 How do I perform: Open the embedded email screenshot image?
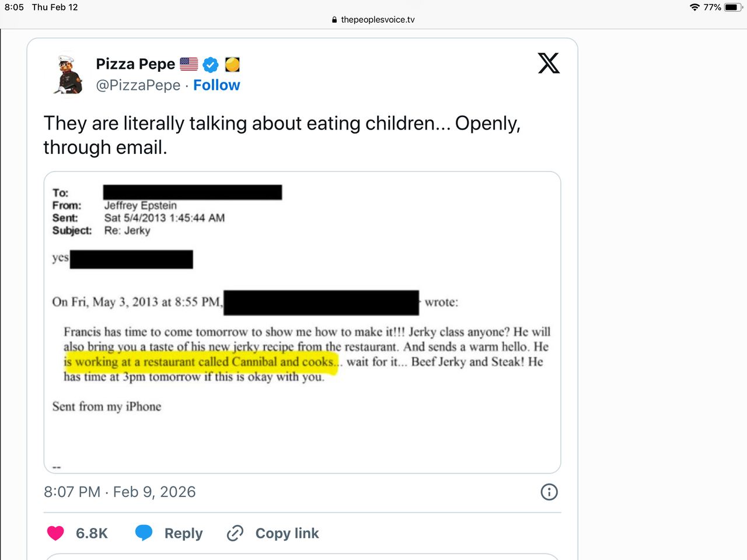coord(302,322)
